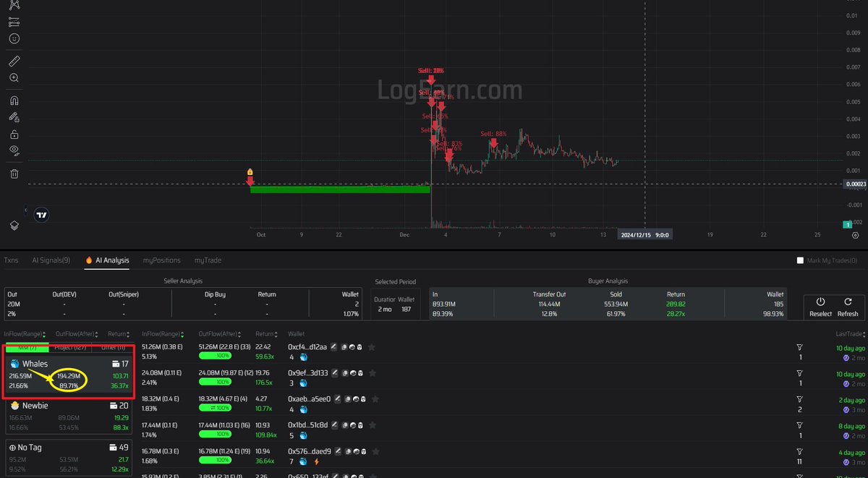The width and height of the screenshot is (868, 478).
Task: Click the trash icon to remove drawings
Action: point(14,174)
